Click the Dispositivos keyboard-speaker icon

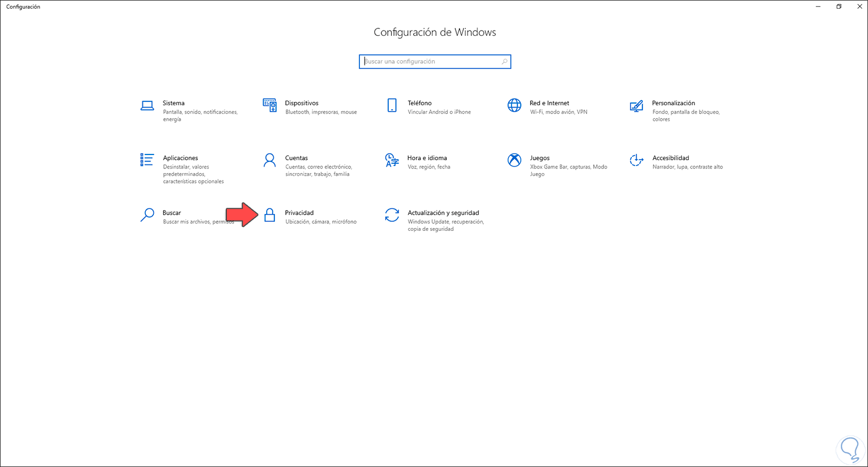tap(270, 105)
